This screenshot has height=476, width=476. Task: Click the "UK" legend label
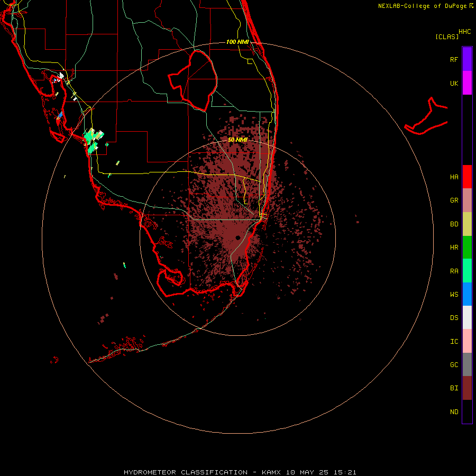tap(454, 83)
